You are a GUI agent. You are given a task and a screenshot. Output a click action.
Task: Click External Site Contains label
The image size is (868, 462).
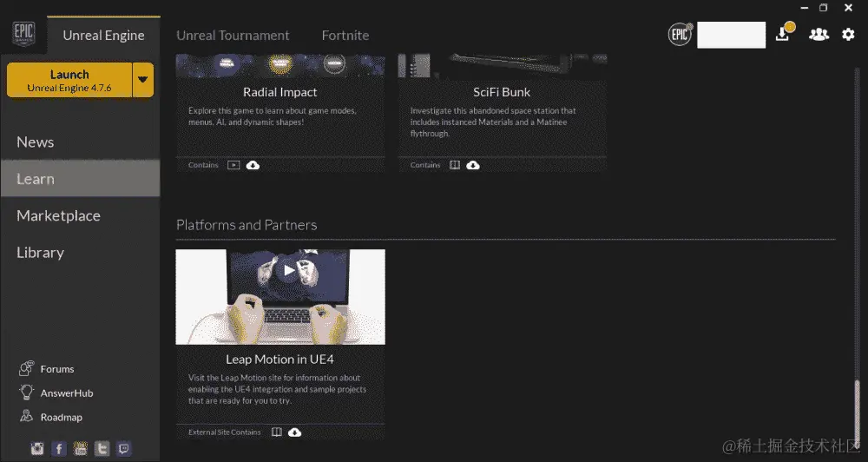(x=224, y=432)
